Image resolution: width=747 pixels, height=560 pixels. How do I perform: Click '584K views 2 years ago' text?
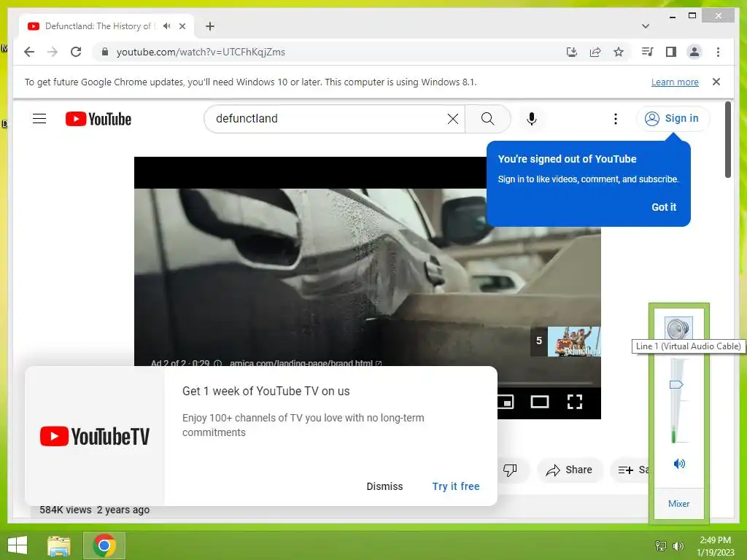coord(94,510)
